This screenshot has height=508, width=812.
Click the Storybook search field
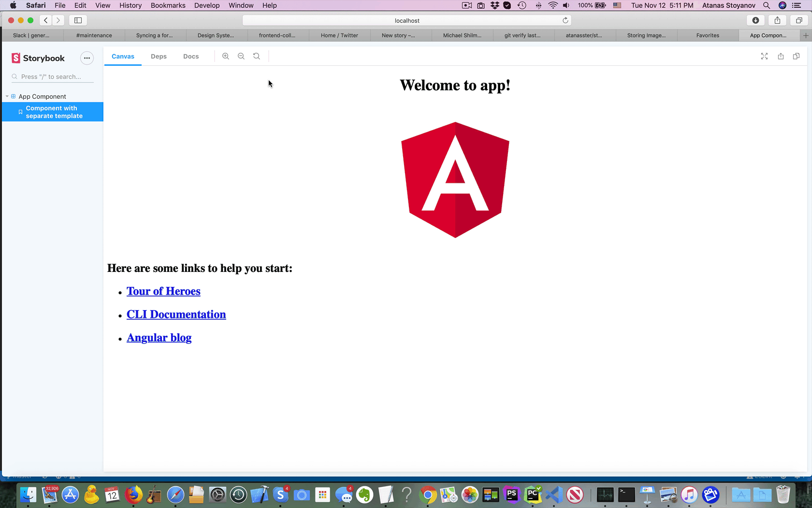point(52,76)
